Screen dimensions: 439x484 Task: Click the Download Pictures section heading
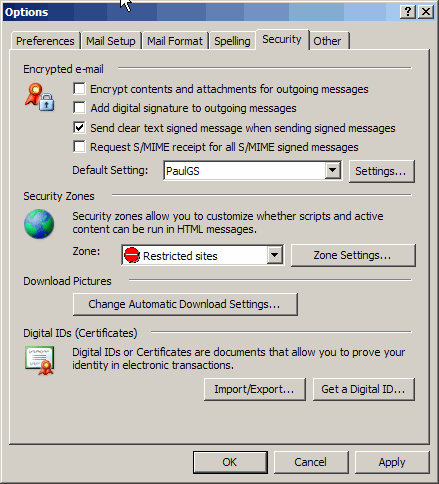tap(67, 281)
